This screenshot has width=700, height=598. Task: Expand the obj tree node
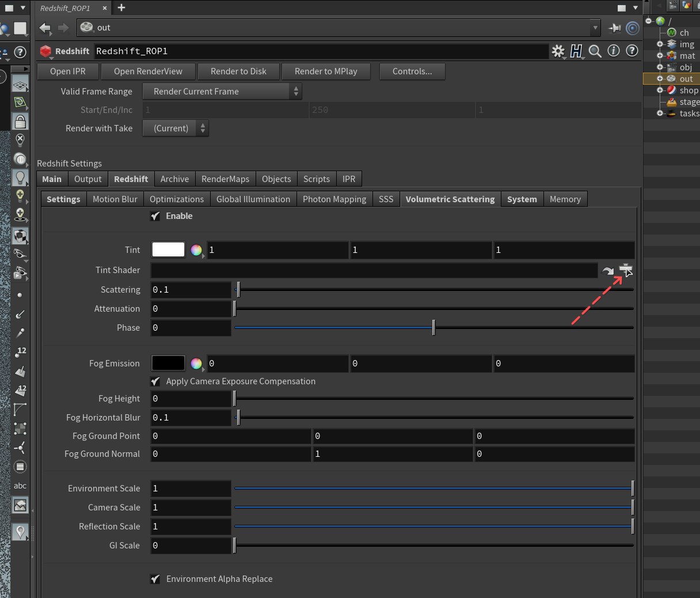tap(660, 67)
